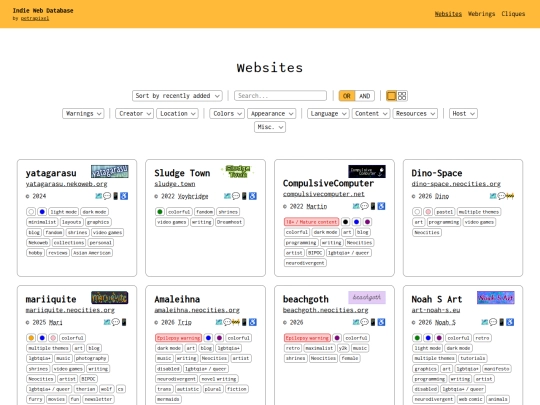Click the yatagarasu banner thumbnail

110,172
